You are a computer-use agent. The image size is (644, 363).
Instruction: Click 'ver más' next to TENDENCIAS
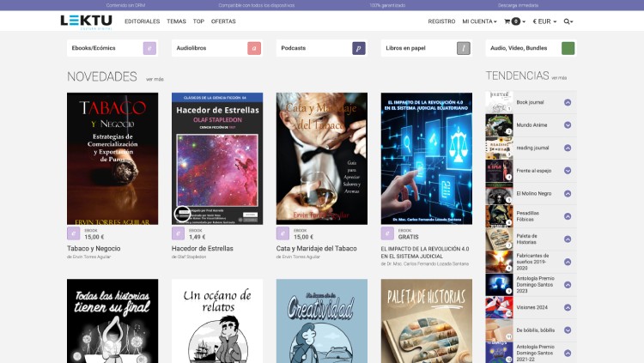(559, 78)
